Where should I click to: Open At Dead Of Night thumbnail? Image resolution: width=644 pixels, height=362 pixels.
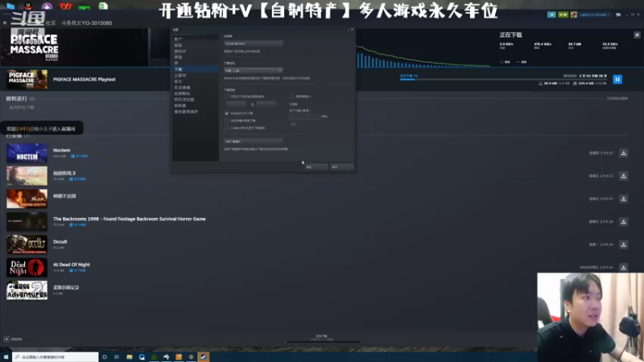tap(27, 267)
